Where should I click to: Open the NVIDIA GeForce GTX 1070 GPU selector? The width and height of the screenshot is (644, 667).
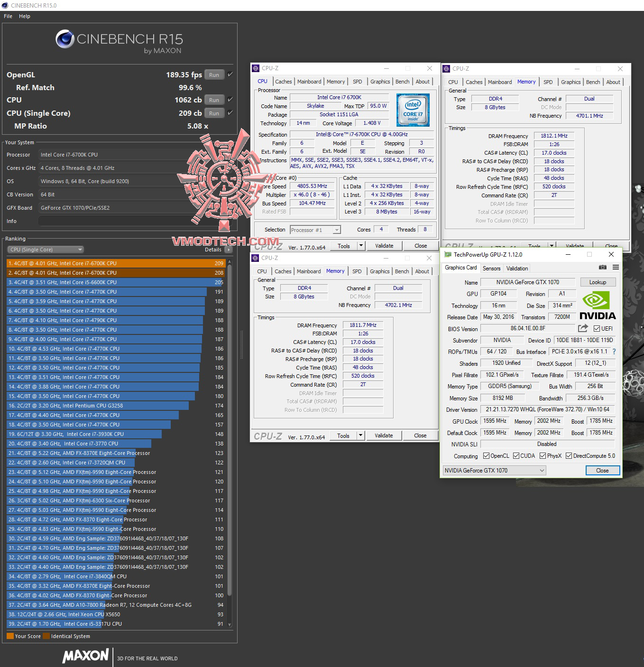tap(494, 471)
